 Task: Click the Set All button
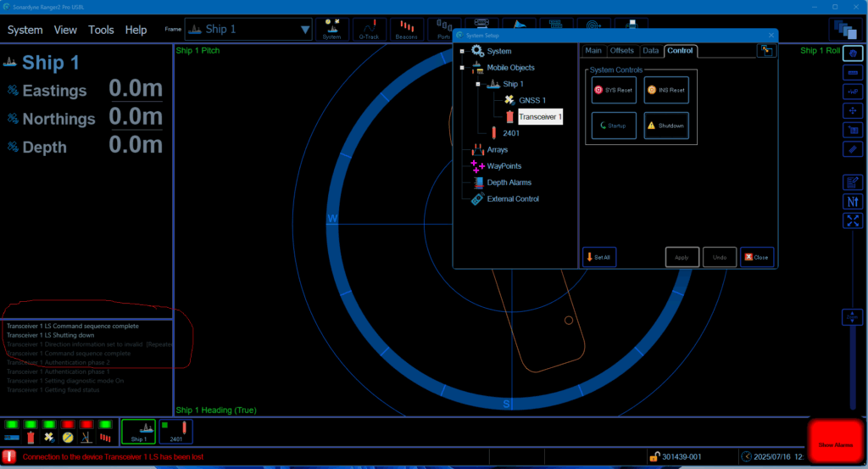[x=599, y=257]
